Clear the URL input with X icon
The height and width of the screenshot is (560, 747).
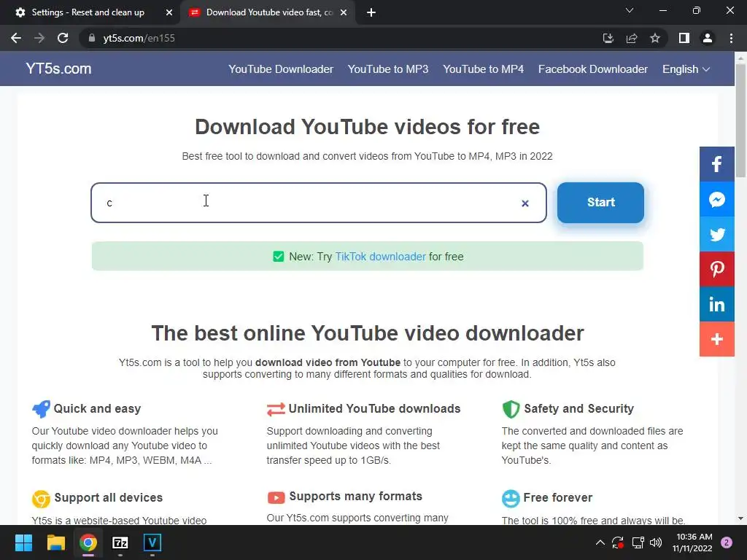point(525,203)
